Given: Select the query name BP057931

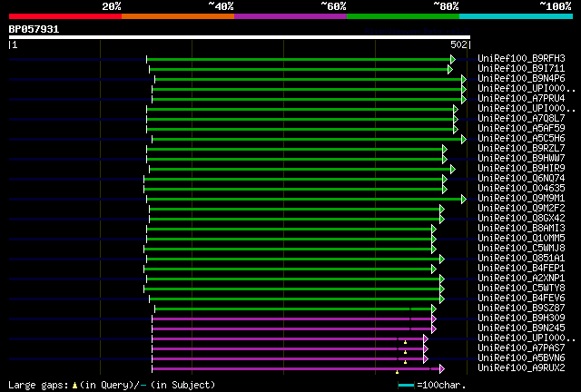Looking at the screenshot, I should [x=34, y=29].
